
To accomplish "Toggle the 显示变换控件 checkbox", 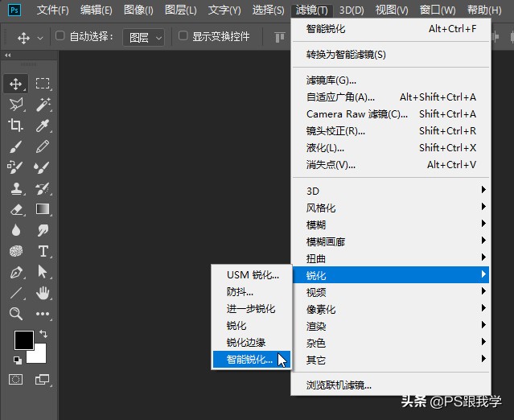I will 183,35.
